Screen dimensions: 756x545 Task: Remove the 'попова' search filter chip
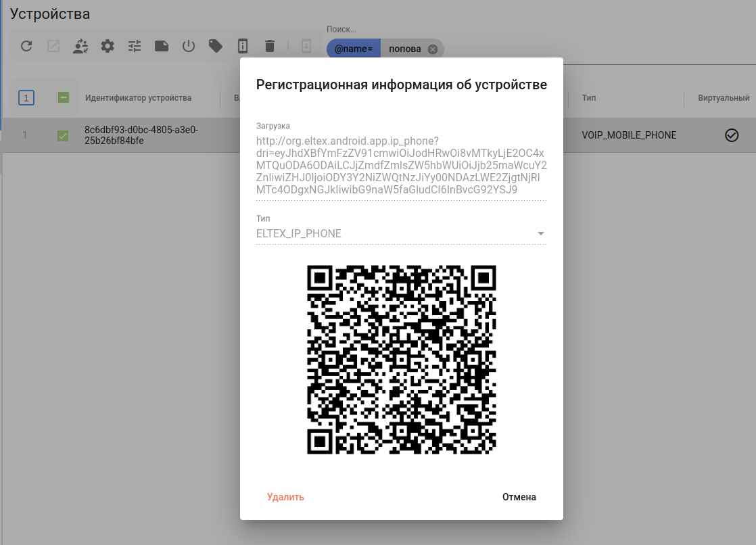[433, 49]
